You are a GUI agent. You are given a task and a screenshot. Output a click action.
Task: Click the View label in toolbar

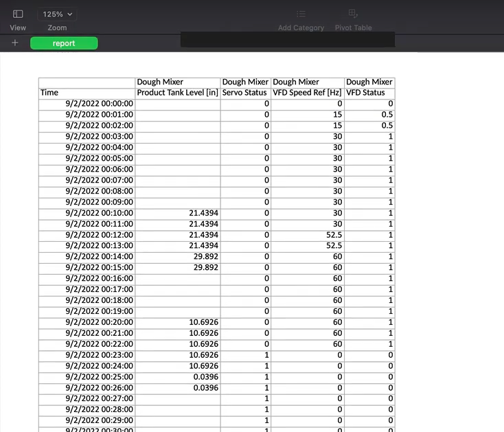coord(18,27)
